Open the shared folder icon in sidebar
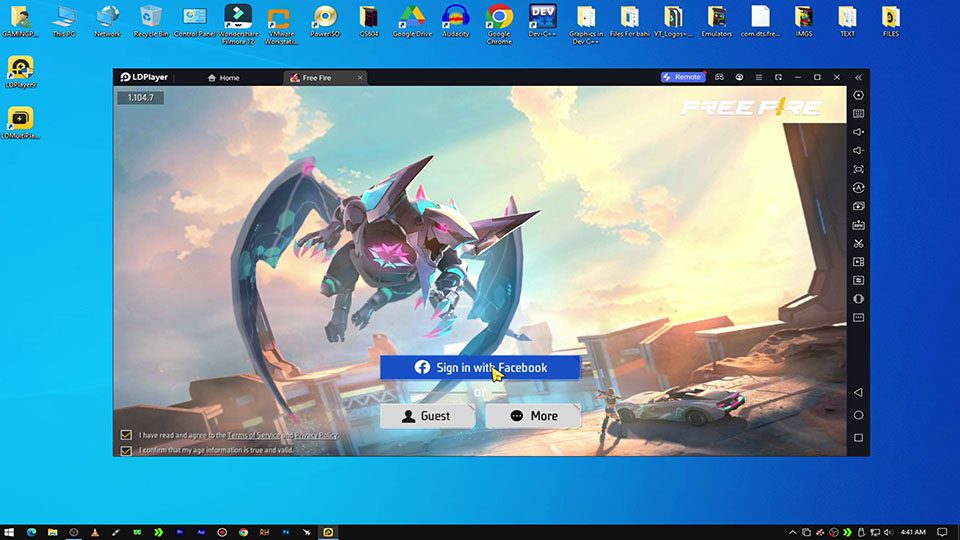 click(858, 280)
